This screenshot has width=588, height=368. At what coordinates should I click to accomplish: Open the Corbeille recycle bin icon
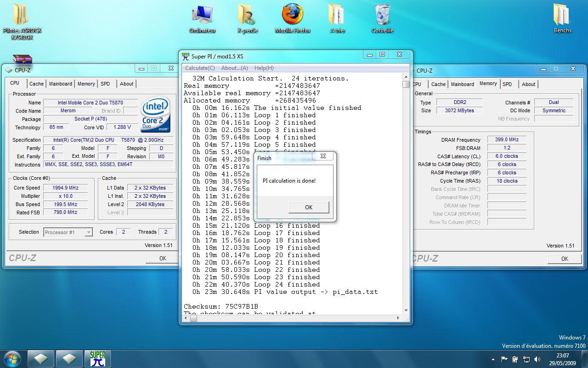point(382,19)
